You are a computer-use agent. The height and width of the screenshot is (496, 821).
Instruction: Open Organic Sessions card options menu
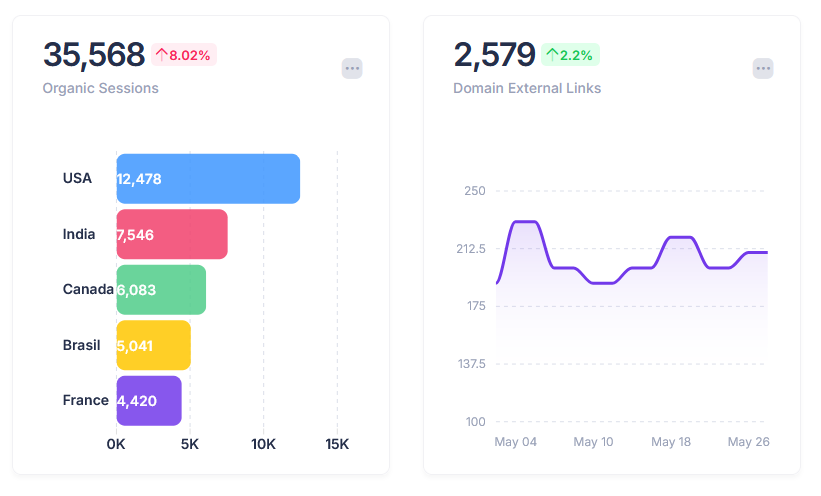coord(352,69)
